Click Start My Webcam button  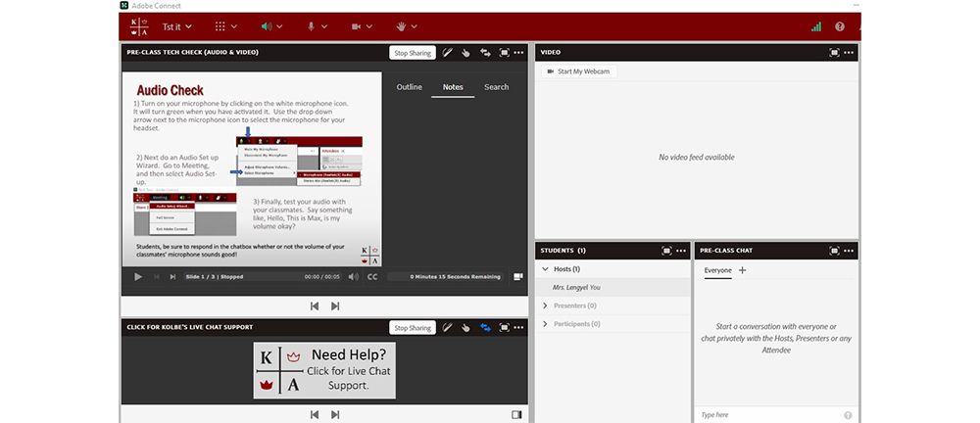tap(578, 72)
